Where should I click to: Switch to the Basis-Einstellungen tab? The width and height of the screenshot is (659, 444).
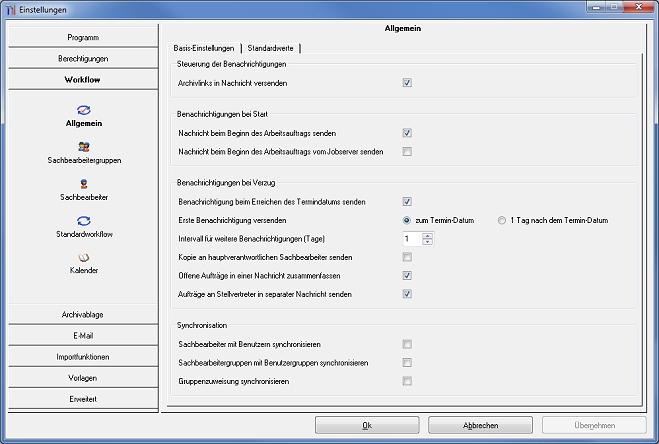pos(203,48)
